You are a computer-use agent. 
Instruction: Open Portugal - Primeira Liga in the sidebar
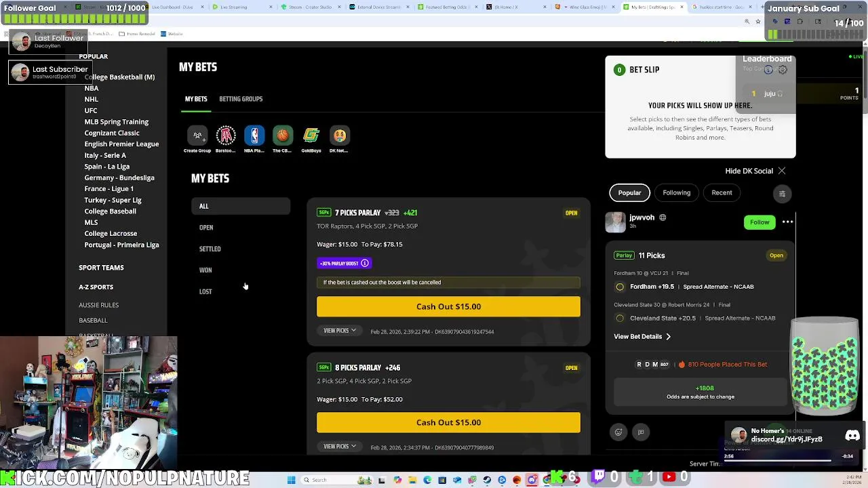tap(121, 245)
